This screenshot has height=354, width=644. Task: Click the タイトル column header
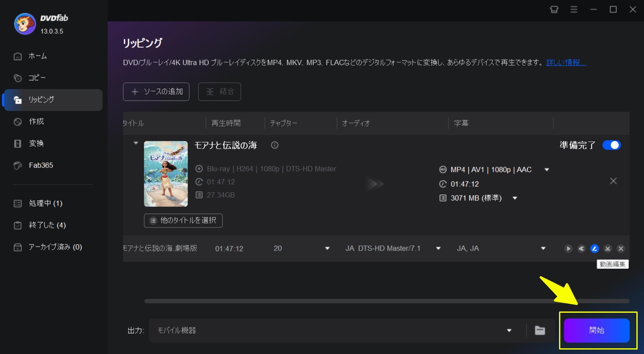click(133, 123)
